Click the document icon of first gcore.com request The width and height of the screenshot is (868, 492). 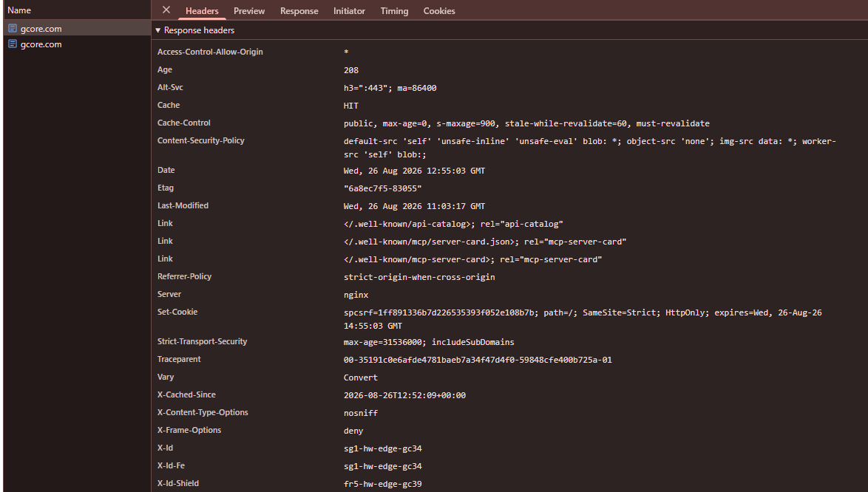pyautogui.click(x=12, y=28)
